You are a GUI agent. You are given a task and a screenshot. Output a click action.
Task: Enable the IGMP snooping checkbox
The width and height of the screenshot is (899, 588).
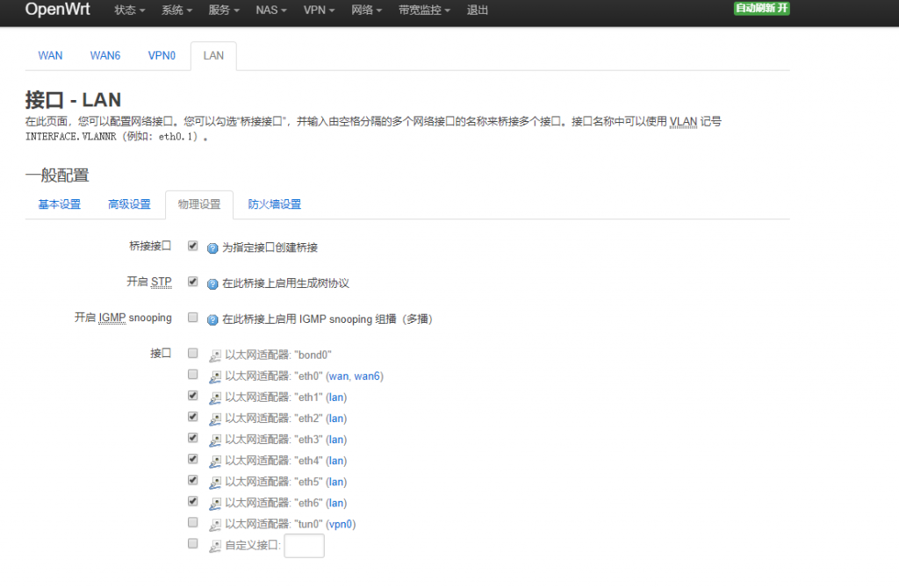[193, 318]
